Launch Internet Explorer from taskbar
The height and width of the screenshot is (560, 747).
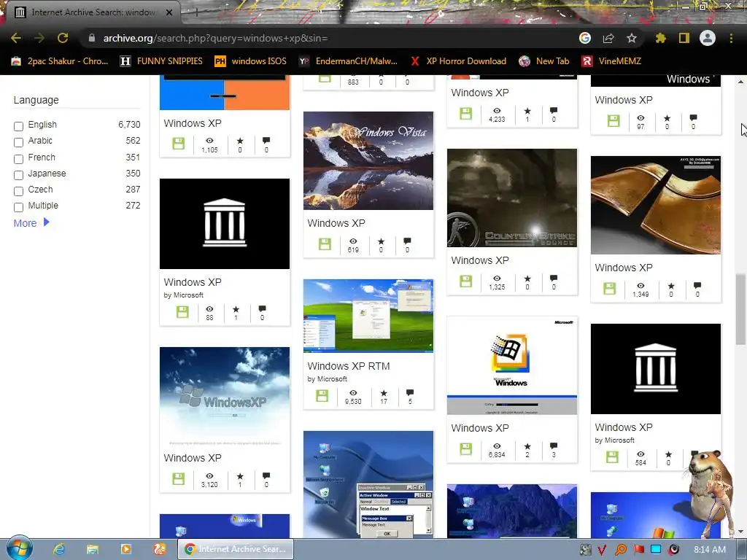tap(59, 549)
